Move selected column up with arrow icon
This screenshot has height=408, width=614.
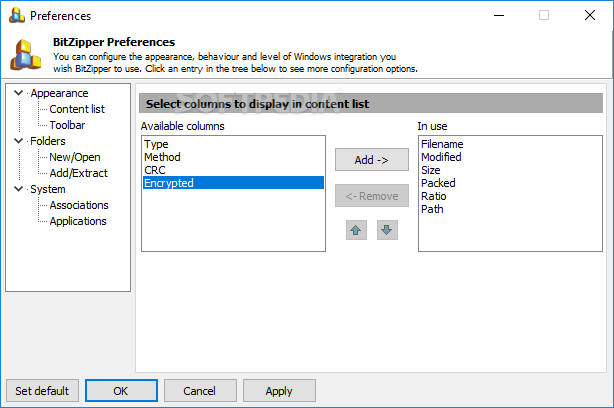(x=356, y=230)
